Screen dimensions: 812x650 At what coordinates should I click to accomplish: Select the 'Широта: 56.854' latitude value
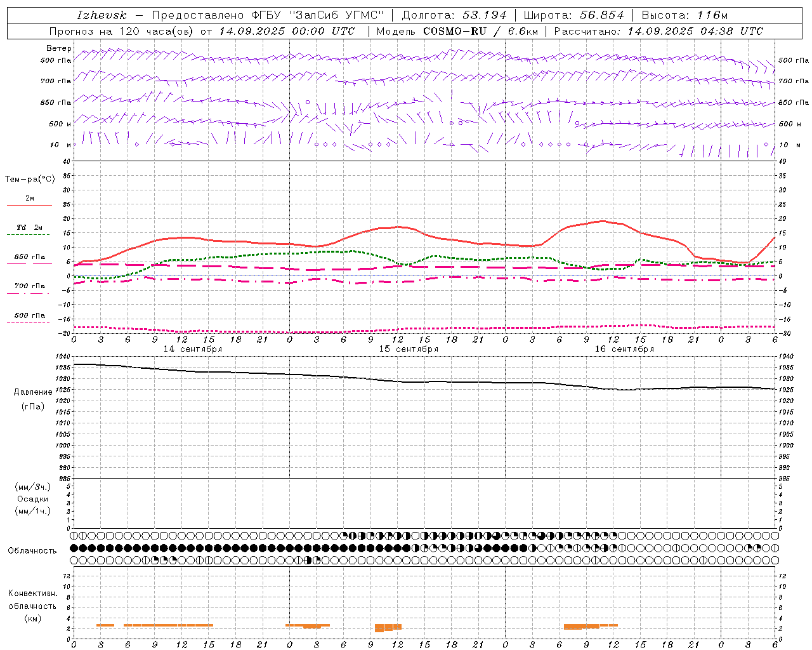(573, 16)
